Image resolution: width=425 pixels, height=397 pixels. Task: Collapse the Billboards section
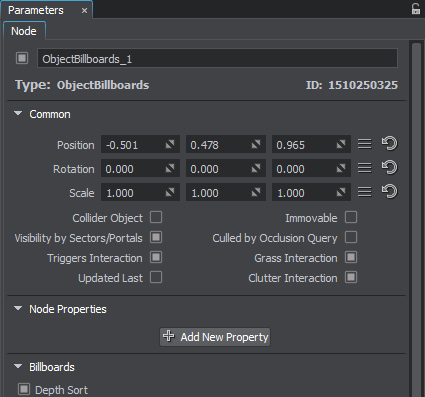[x=18, y=366]
